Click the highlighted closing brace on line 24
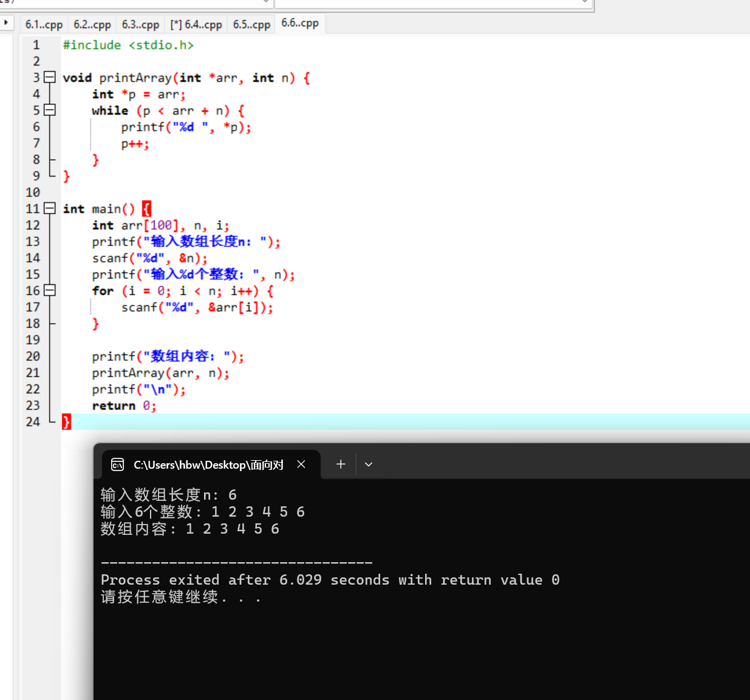 66,422
